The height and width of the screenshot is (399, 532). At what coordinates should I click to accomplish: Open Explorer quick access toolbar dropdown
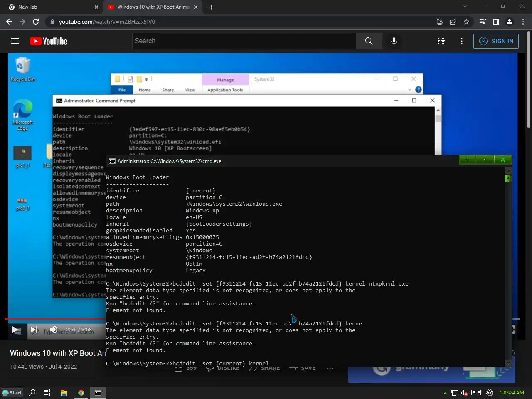click(x=147, y=79)
